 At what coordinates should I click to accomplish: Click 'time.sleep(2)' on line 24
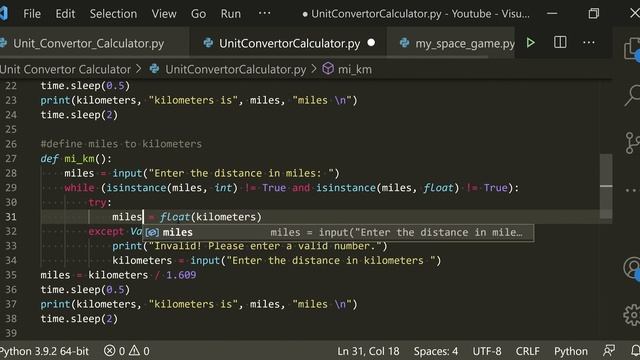79,115
